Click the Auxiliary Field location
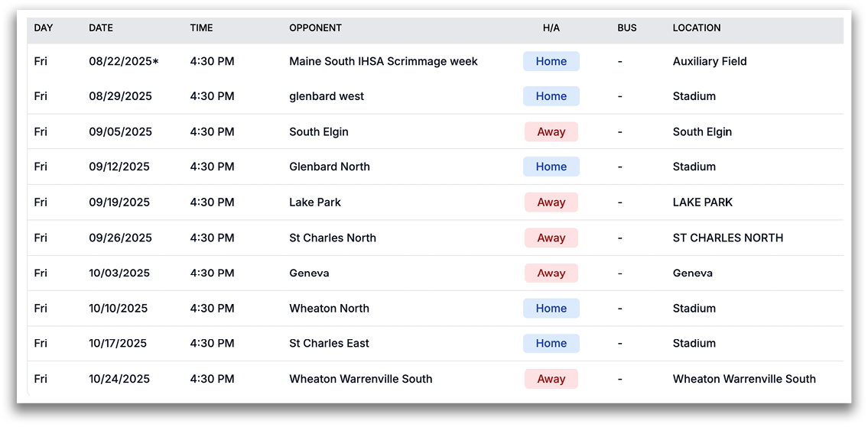 [709, 62]
